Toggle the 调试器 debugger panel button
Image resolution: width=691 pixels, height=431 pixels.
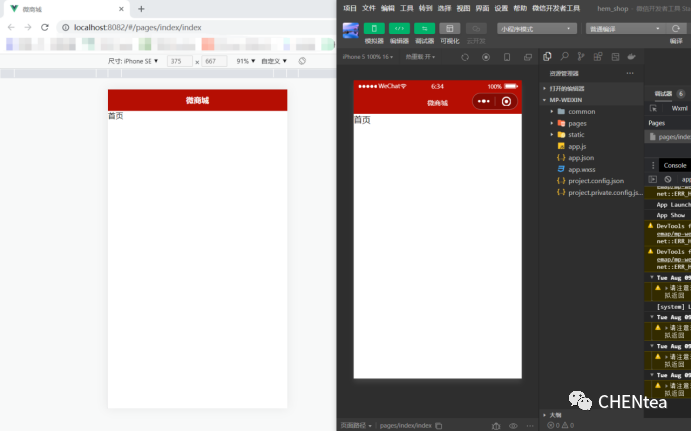coord(424,29)
